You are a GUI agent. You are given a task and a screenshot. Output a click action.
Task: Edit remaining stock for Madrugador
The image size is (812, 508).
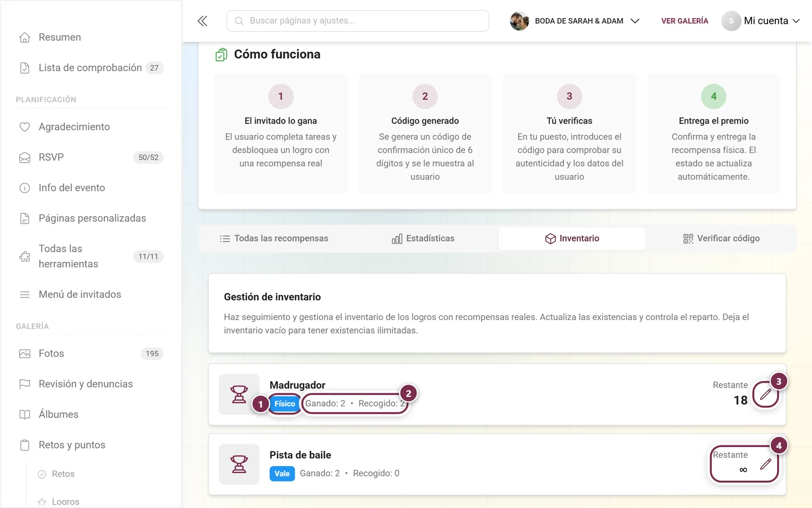[765, 395]
